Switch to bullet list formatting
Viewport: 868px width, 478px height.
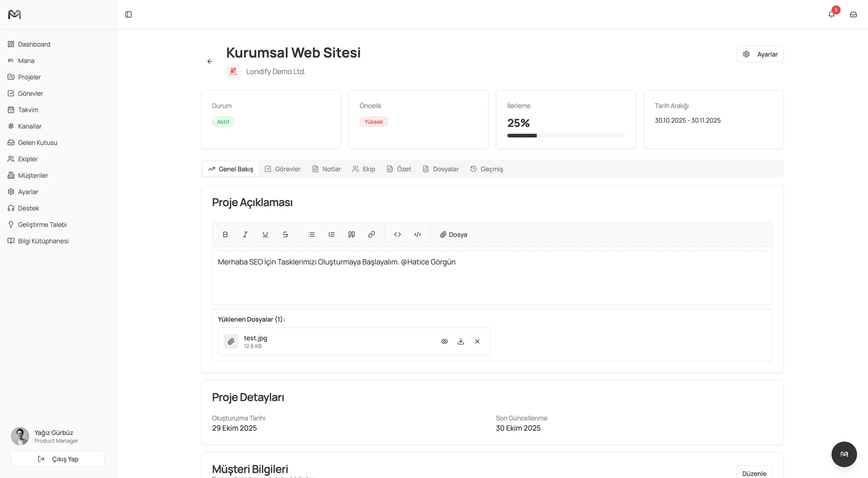[311, 234]
